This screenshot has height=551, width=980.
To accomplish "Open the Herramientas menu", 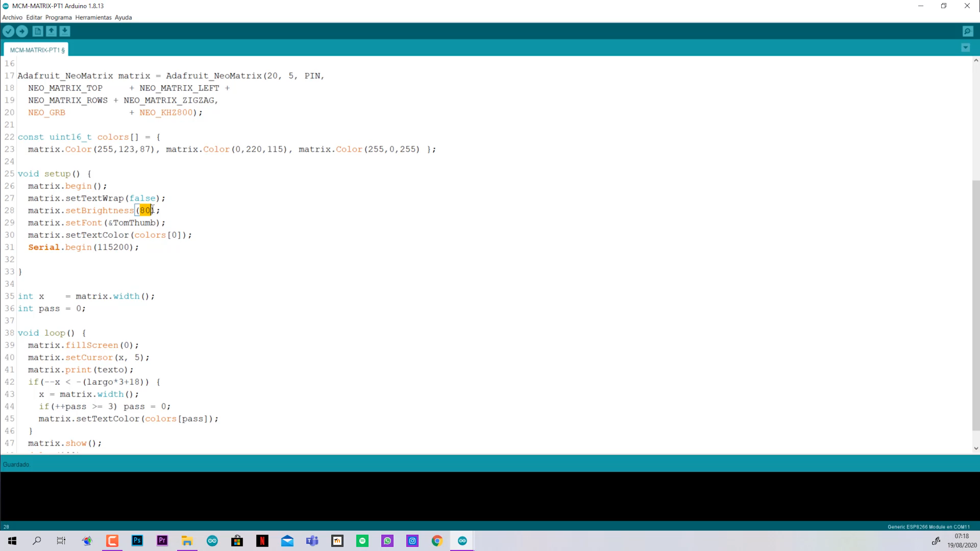I will (x=93, y=17).
